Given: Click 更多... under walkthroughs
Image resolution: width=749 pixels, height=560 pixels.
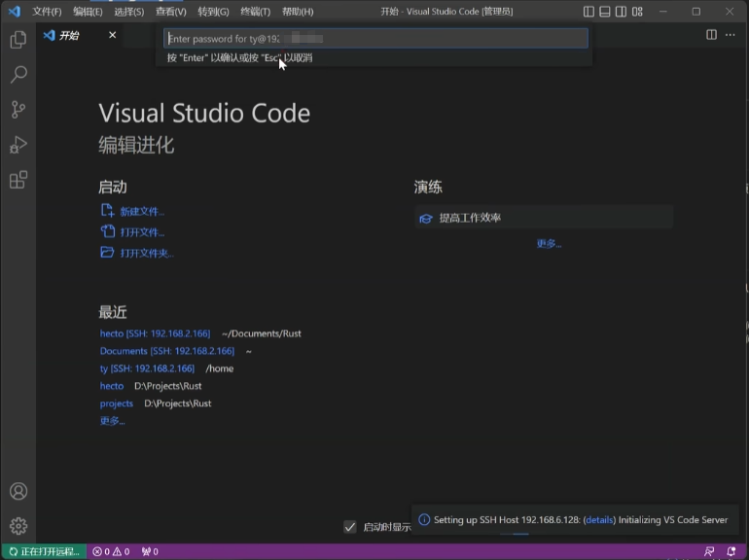Looking at the screenshot, I should tap(549, 243).
